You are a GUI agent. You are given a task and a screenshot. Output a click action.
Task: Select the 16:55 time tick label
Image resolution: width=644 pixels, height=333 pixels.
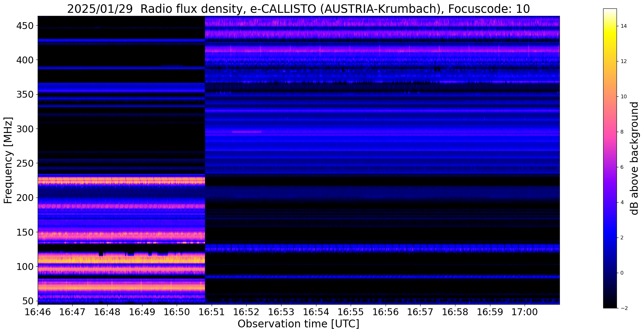tap(351, 312)
